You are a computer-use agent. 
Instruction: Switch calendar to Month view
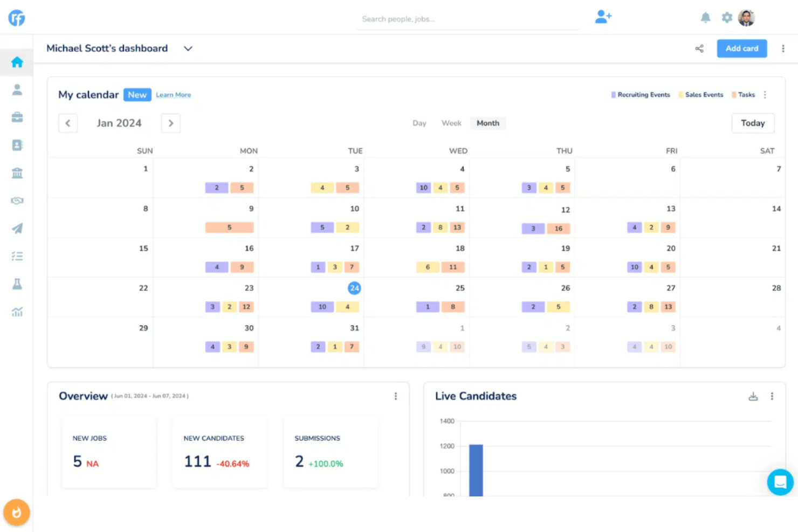point(488,123)
